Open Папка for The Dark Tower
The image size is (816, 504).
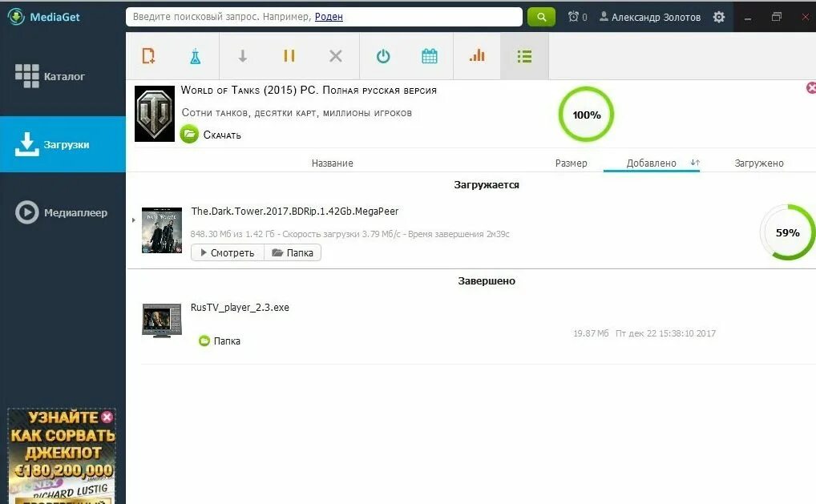point(293,252)
